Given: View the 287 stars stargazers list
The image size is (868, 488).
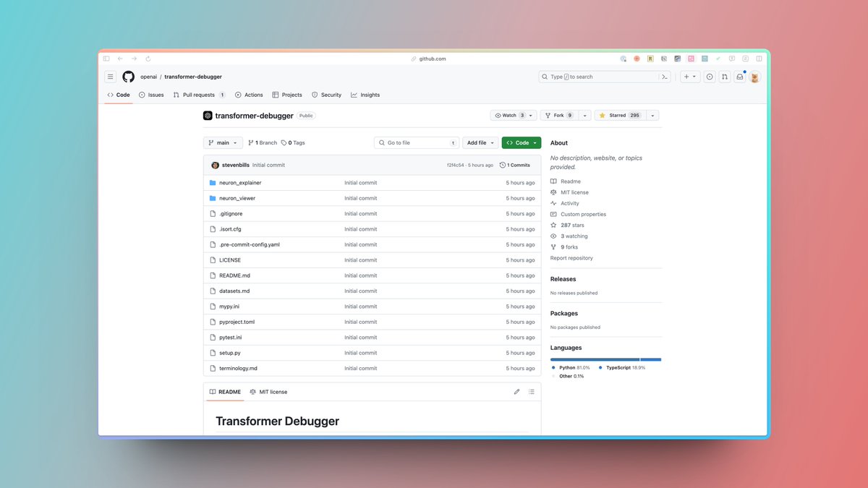Looking at the screenshot, I should coord(572,225).
